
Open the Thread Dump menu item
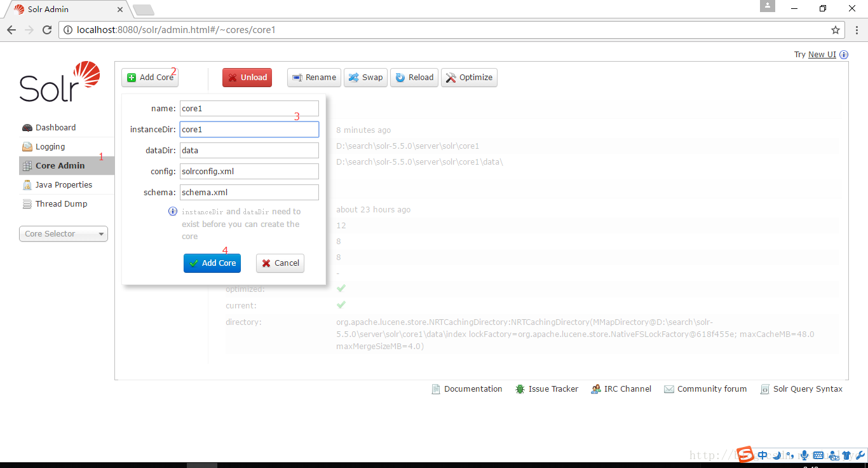point(67,204)
